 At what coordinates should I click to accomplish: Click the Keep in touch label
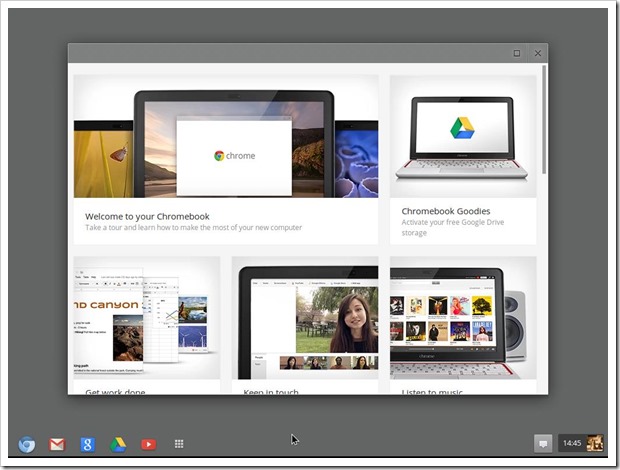pos(271,391)
